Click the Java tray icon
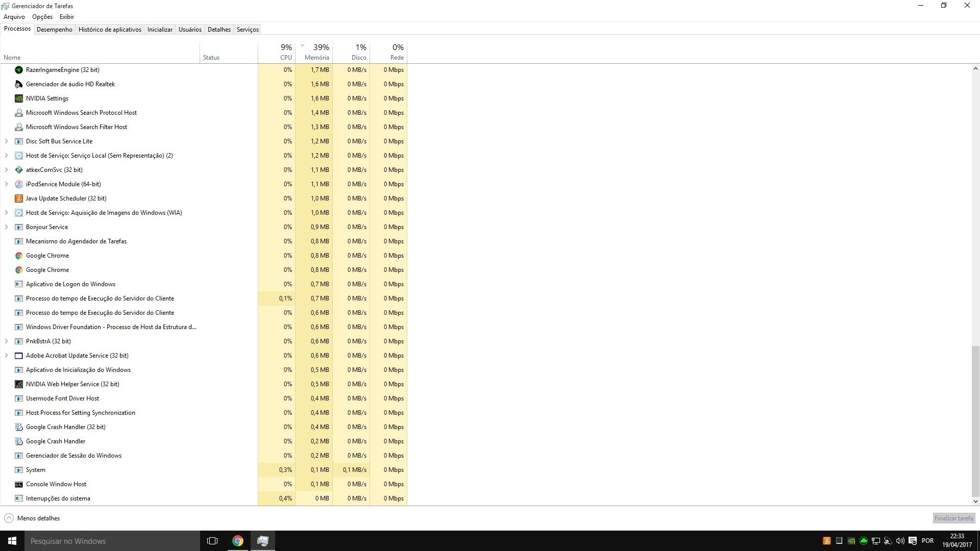 (826, 541)
